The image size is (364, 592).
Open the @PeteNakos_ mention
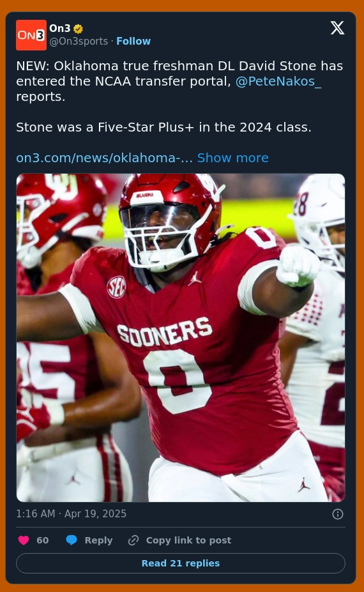278,81
